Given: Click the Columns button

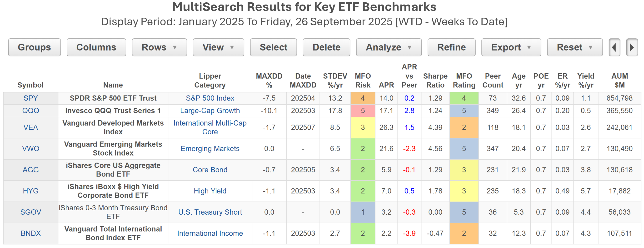Looking at the screenshot, I should pyautogui.click(x=96, y=47).
